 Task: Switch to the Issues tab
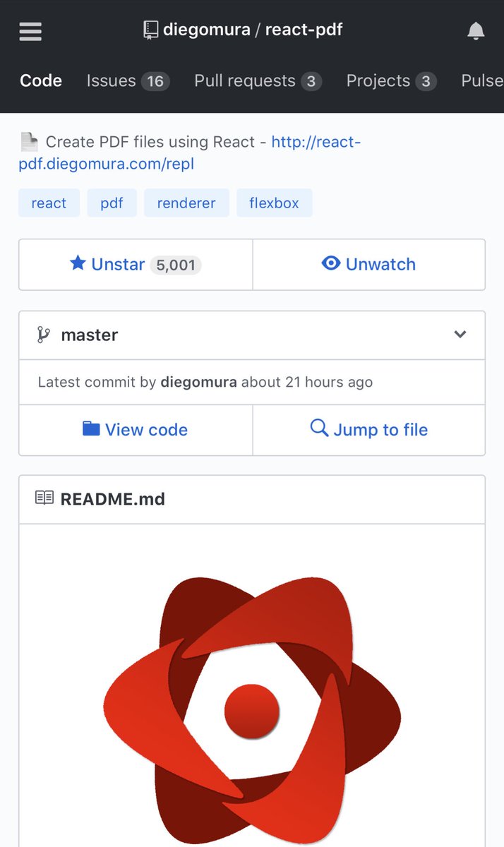coord(128,81)
